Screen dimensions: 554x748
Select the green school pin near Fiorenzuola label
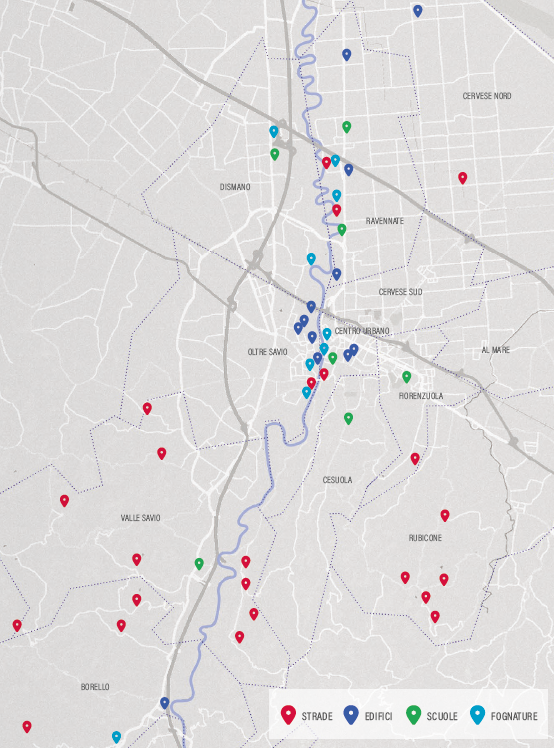coord(407,377)
